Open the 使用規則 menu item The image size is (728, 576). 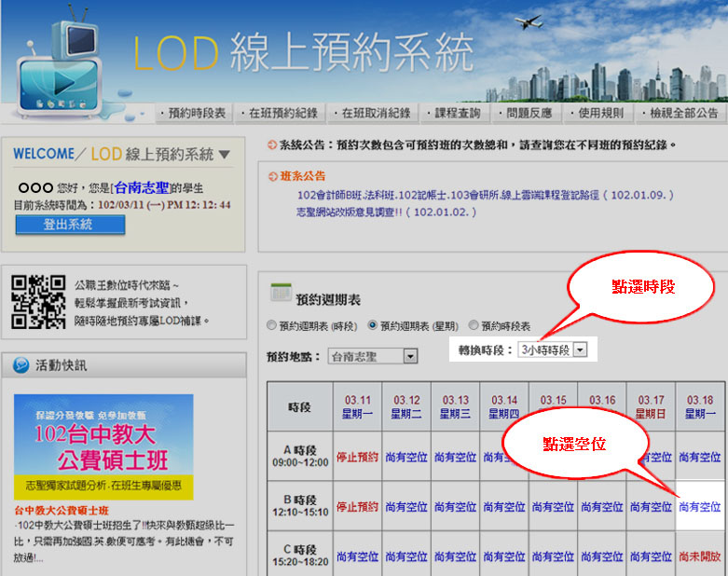(598, 113)
